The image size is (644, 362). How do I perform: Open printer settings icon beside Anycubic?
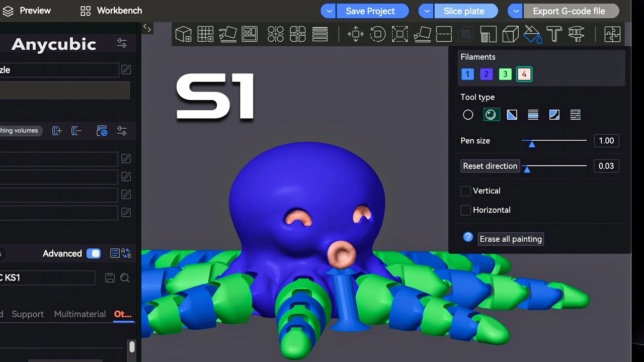(x=122, y=43)
